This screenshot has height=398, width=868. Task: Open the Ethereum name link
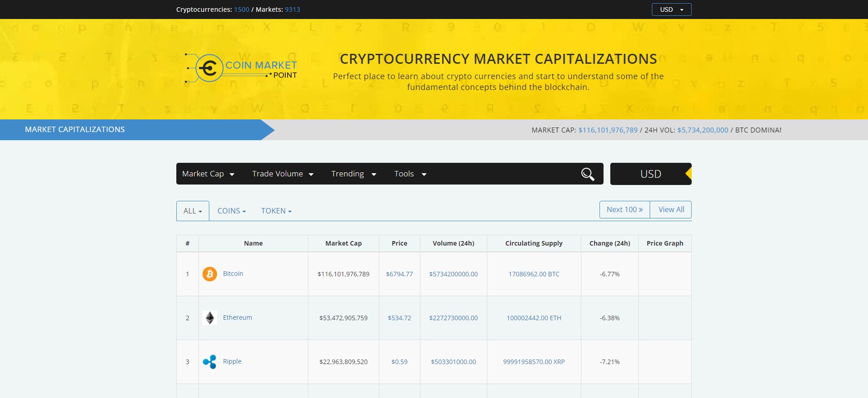[x=237, y=317]
